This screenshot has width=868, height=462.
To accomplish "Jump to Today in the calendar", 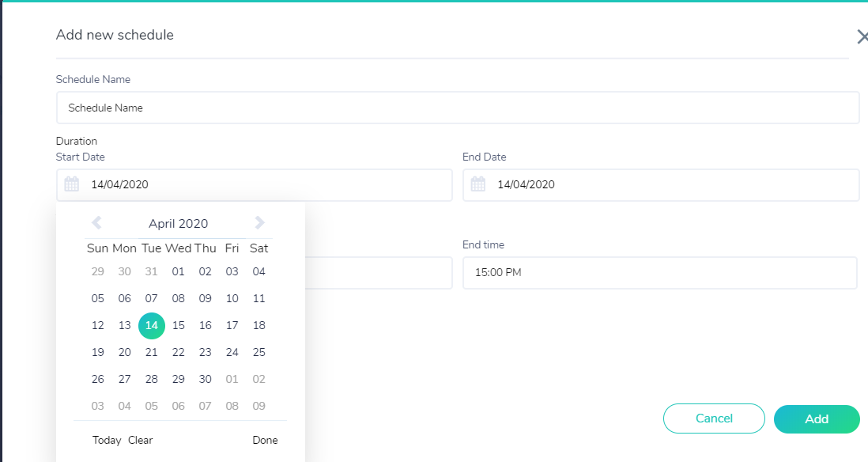I will [107, 440].
